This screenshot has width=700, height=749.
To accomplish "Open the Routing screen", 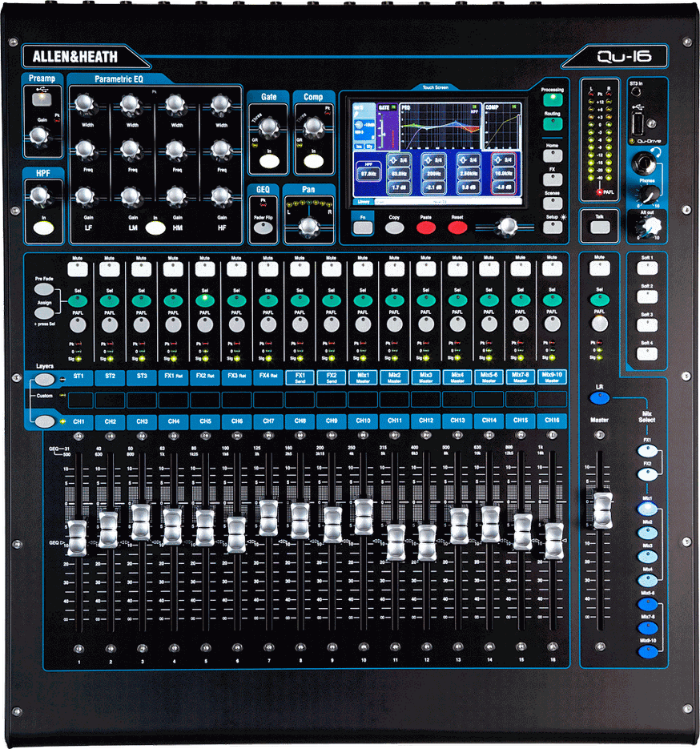I will click(x=553, y=123).
